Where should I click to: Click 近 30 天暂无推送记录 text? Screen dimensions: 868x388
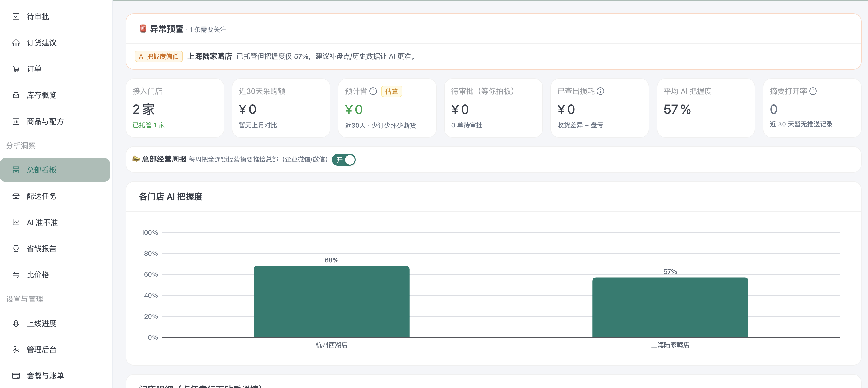[x=801, y=124]
